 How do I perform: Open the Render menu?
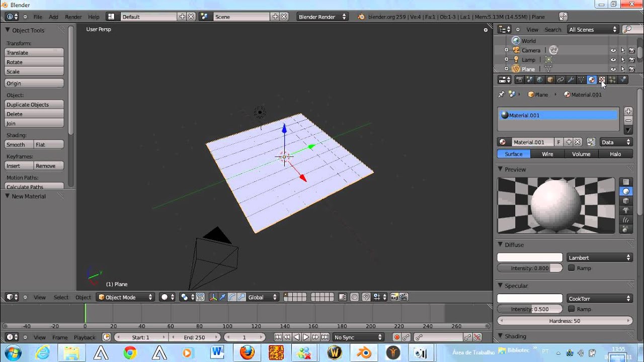73,17
